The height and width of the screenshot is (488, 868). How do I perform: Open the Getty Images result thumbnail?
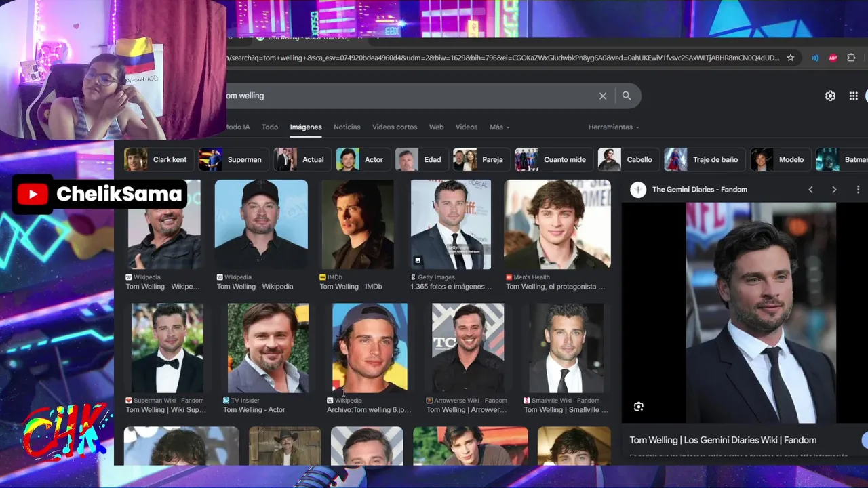click(x=450, y=224)
